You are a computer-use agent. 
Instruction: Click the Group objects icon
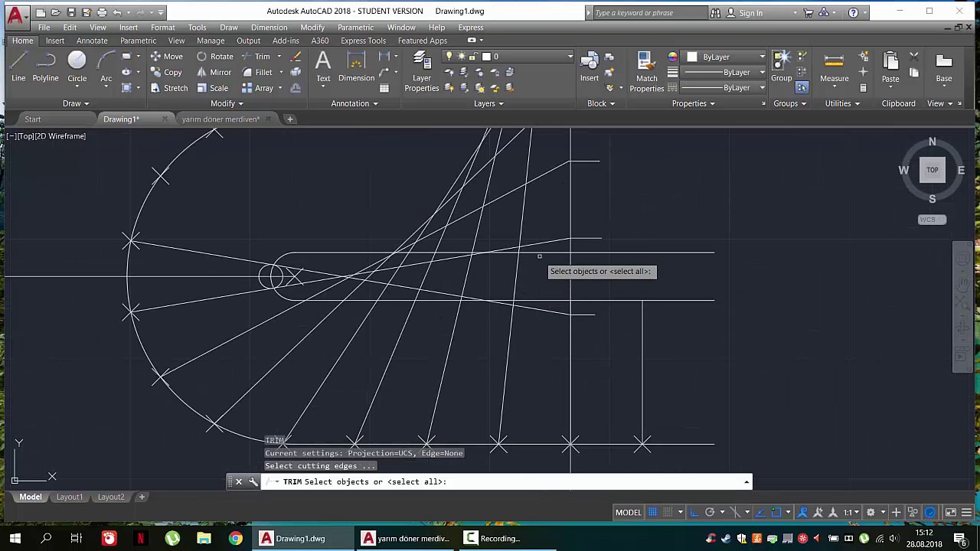(781, 67)
